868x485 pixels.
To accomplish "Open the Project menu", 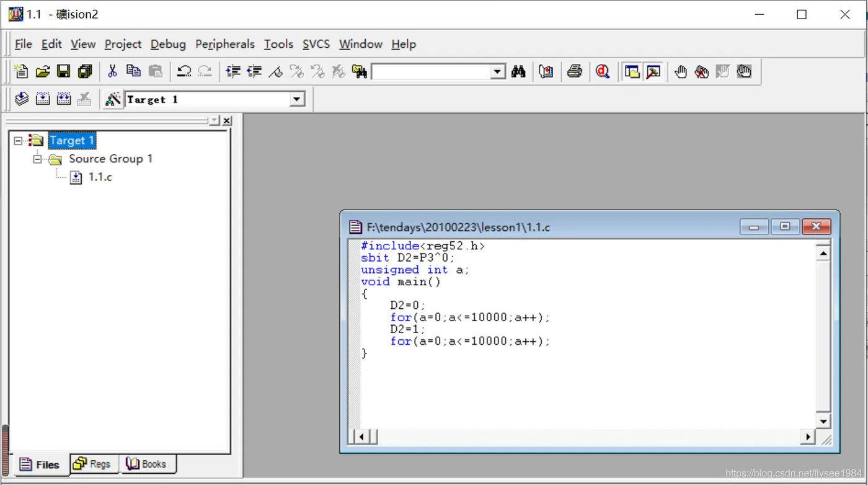I will click(123, 44).
